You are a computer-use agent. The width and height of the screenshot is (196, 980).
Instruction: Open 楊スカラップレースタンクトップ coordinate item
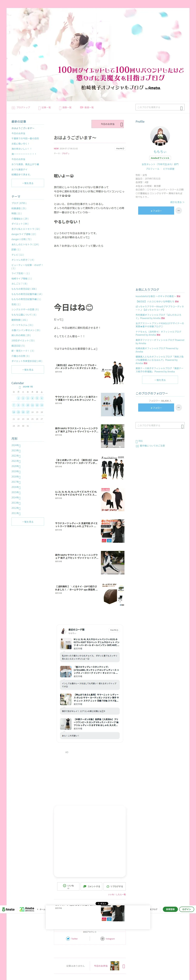(90, 671)
